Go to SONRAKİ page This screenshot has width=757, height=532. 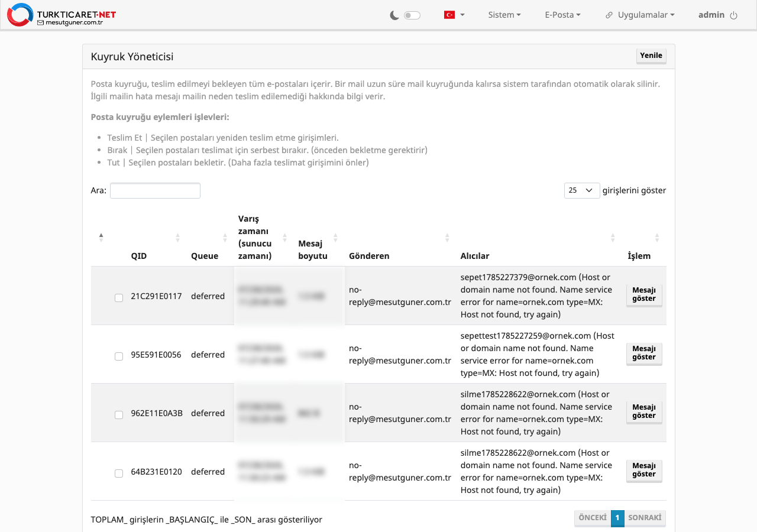645,518
